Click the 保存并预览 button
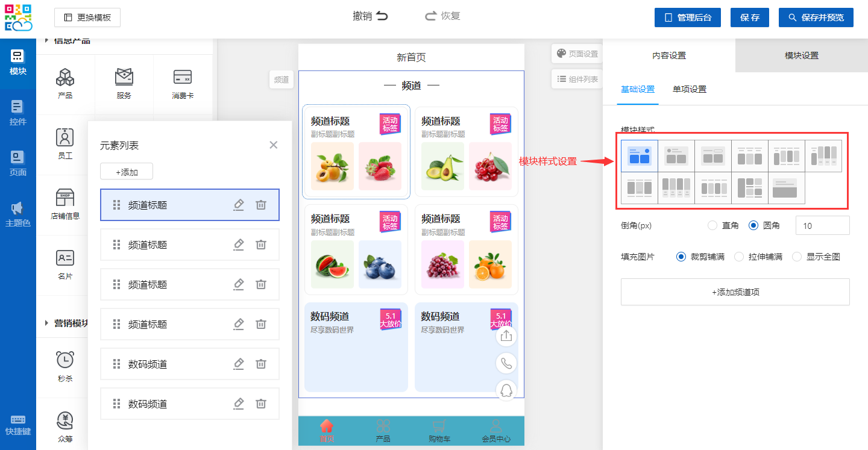Viewport: 868px width, 450px height. pos(820,17)
